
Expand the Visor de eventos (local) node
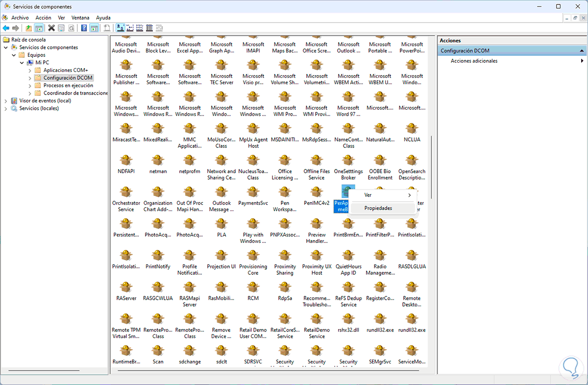coord(6,100)
